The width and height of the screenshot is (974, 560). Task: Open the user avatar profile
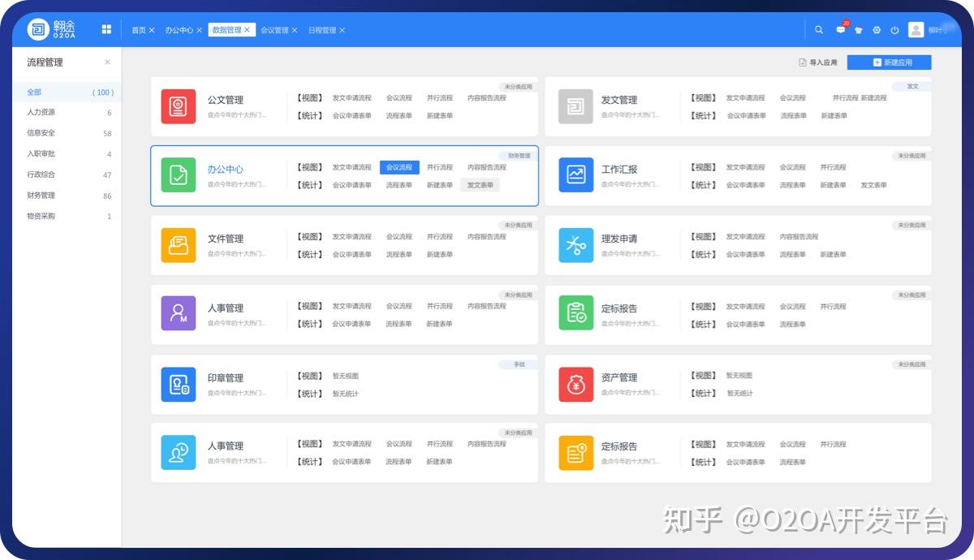916,30
